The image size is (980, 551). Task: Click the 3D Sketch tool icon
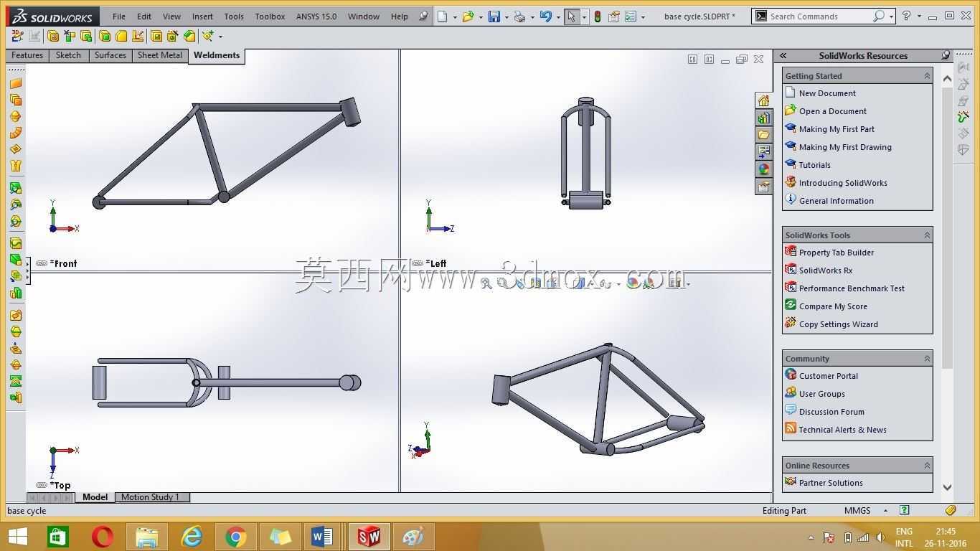tap(17, 36)
